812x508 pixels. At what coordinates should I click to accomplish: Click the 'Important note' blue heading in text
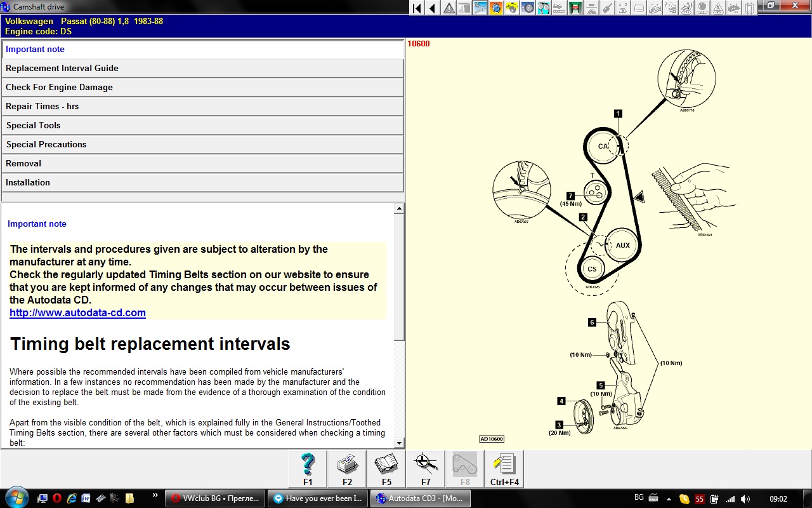click(37, 224)
